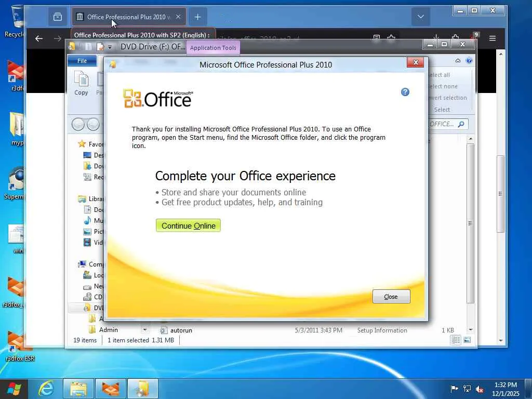Open Explorer help question mark icon

coord(469,61)
